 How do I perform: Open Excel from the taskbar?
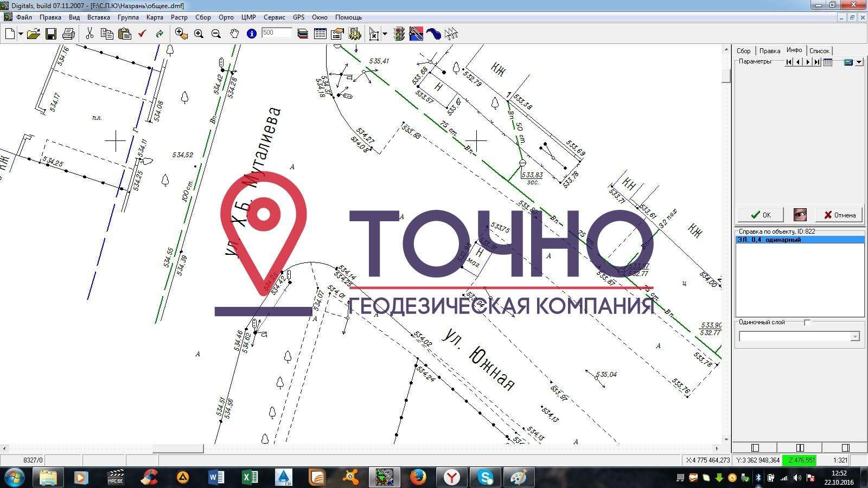(x=250, y=477)
